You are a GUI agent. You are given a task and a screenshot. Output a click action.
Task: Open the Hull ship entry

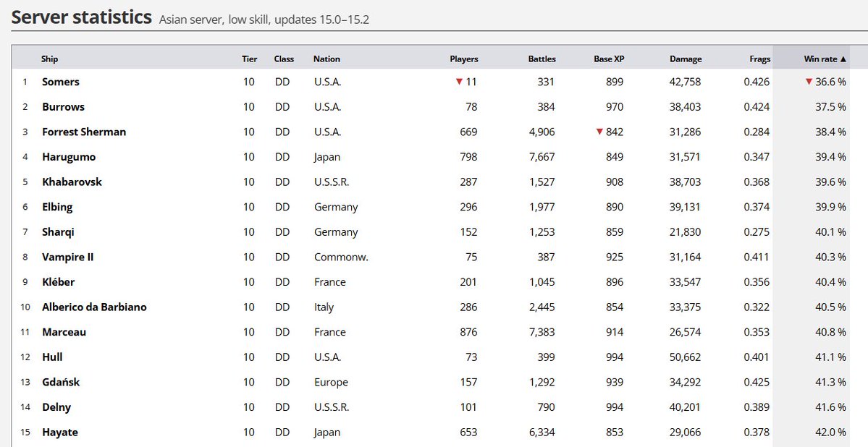pyautogui.click(x=52, y=357)
